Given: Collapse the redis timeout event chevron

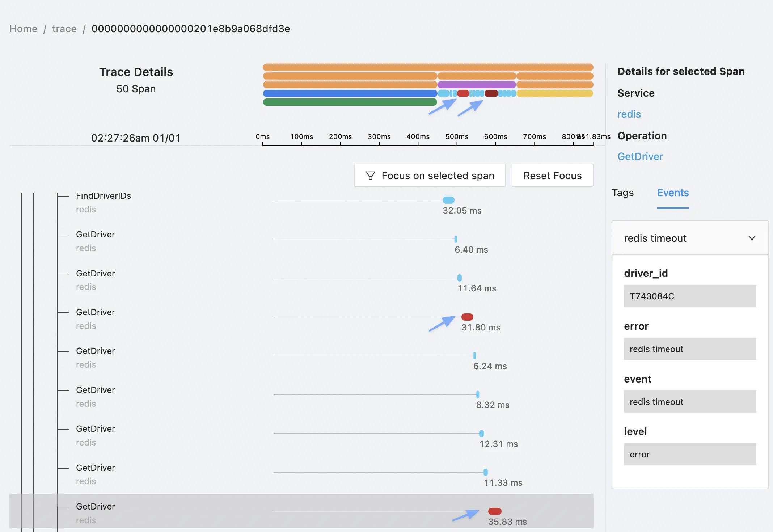Looking at the screenshot, I should 752,238.
